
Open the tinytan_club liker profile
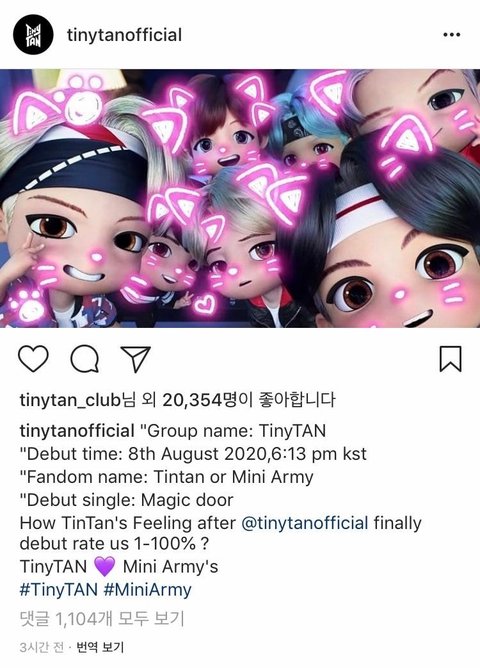[x=70, y=400]
